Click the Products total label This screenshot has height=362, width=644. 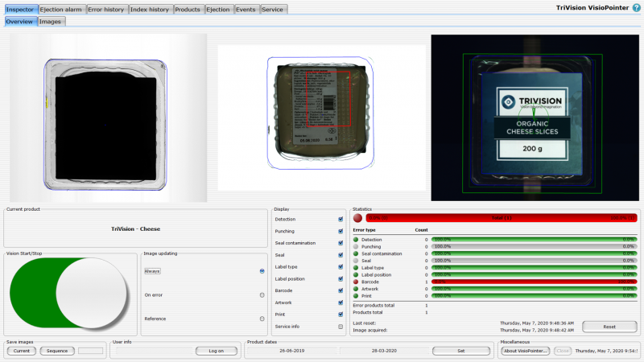coord(368,312)
